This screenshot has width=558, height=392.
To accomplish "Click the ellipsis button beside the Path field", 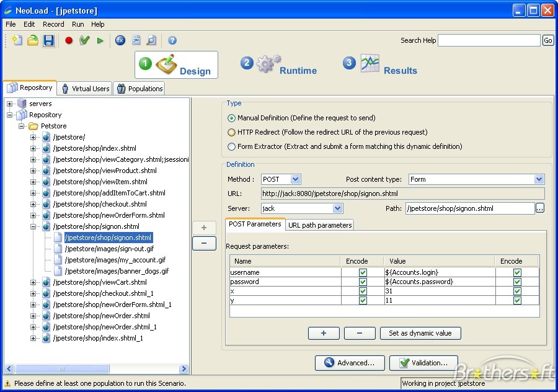I will [540, 208].
